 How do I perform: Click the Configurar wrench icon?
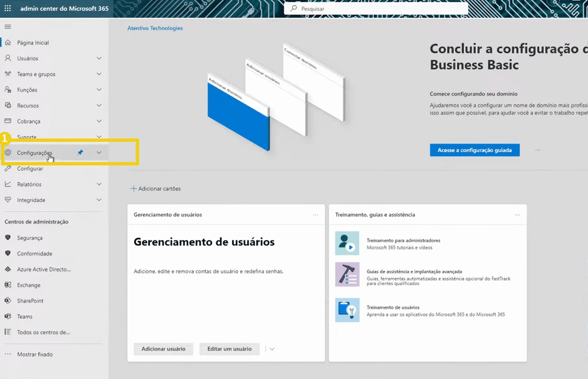[x=8, y=169]
